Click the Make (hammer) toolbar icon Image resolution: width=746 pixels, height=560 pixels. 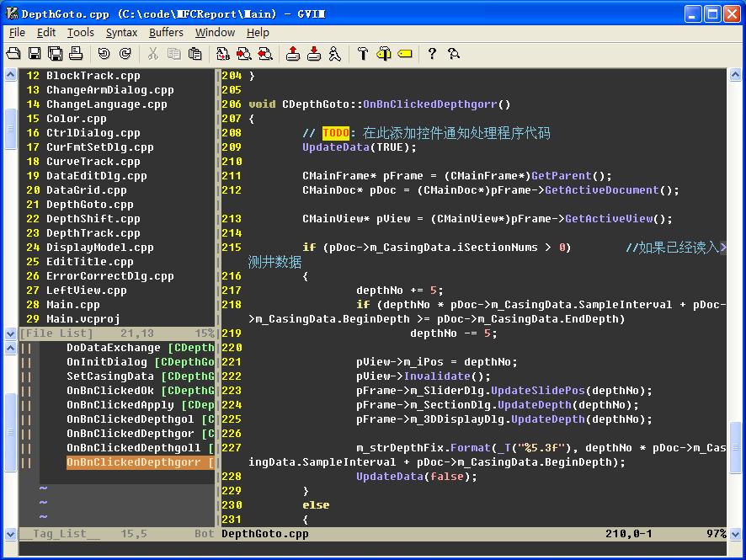(363, 54)
